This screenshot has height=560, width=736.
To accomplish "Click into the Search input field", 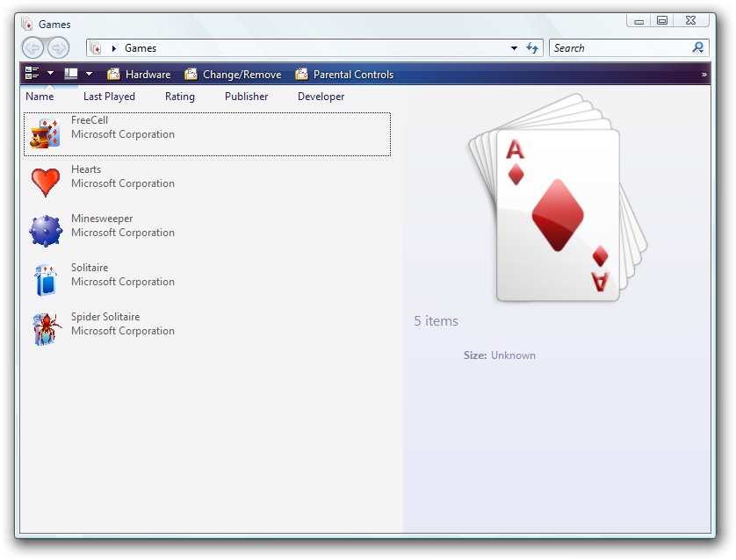I will coord(619,48).
